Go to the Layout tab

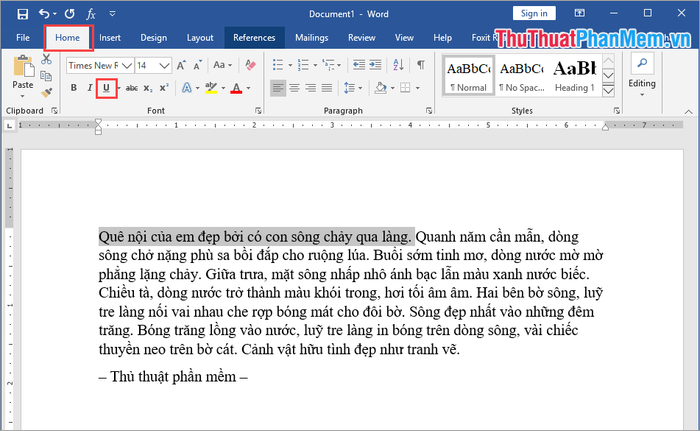(x=200, y=38)
